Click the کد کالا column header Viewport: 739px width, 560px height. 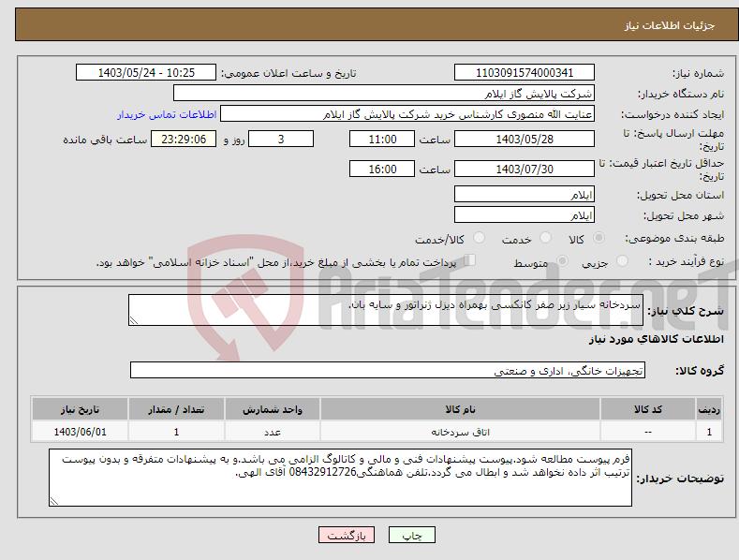(x=648, y=409)
